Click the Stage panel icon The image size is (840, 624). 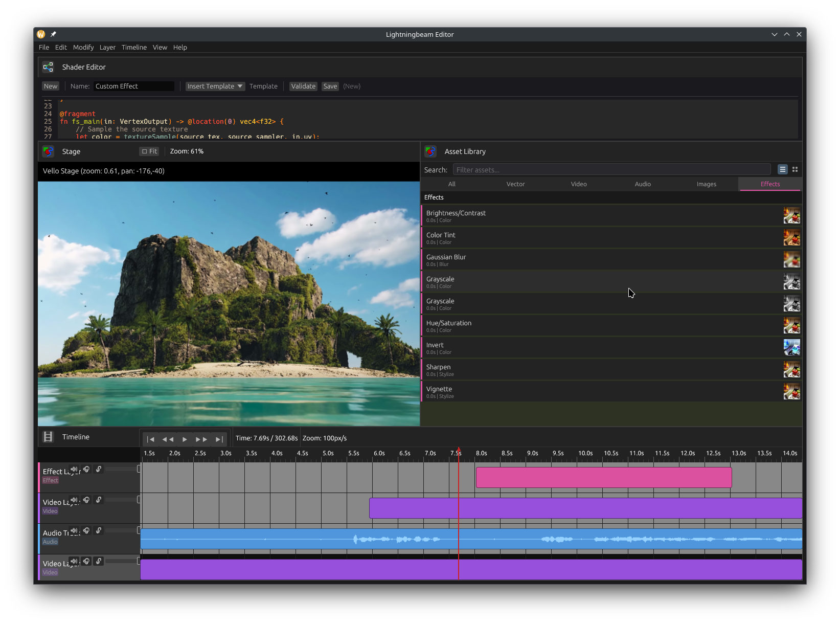click(x=48, y=151)
